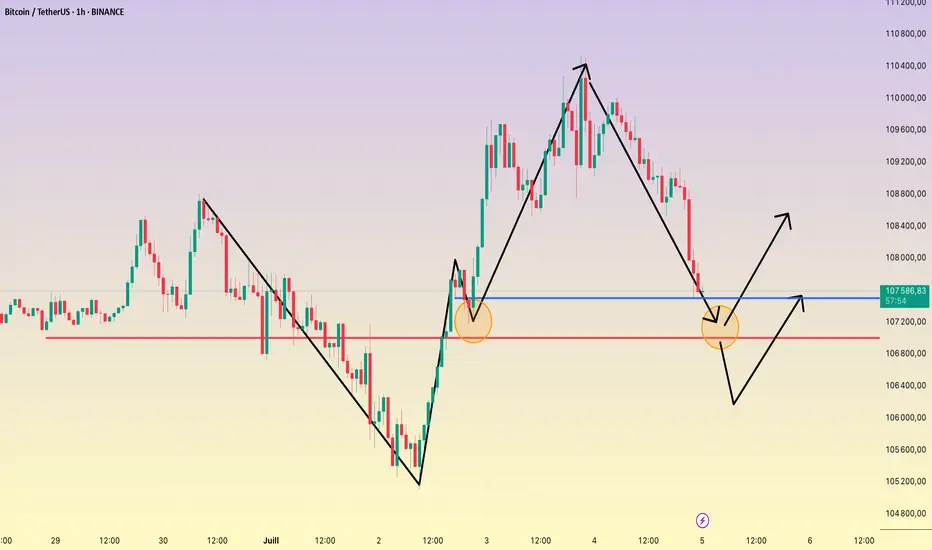The image size is (932, 550).
Task: Click the 105600,00 price axis label
Action: [x=905, y=450]
